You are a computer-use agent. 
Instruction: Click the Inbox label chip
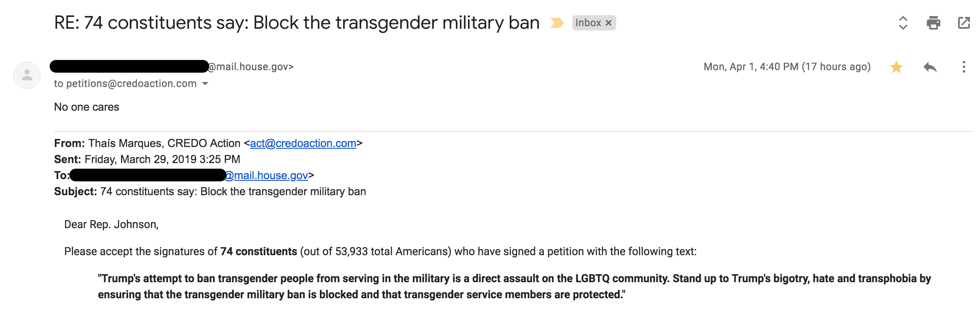coord(588,23)
